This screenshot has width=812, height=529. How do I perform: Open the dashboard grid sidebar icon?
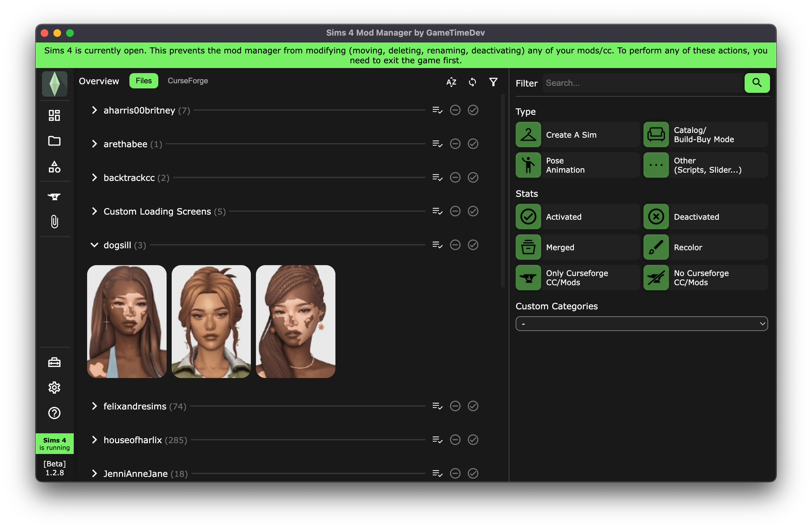(55, 115)
